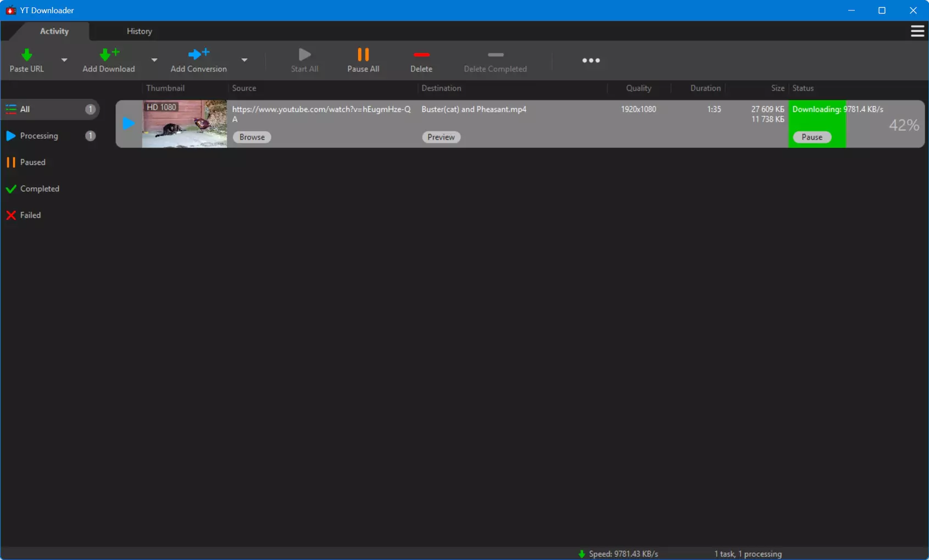This screenshot has width=929, height=560.
Task: Click the Preview button for Buster(cat) video
Action: coord(441,137)
